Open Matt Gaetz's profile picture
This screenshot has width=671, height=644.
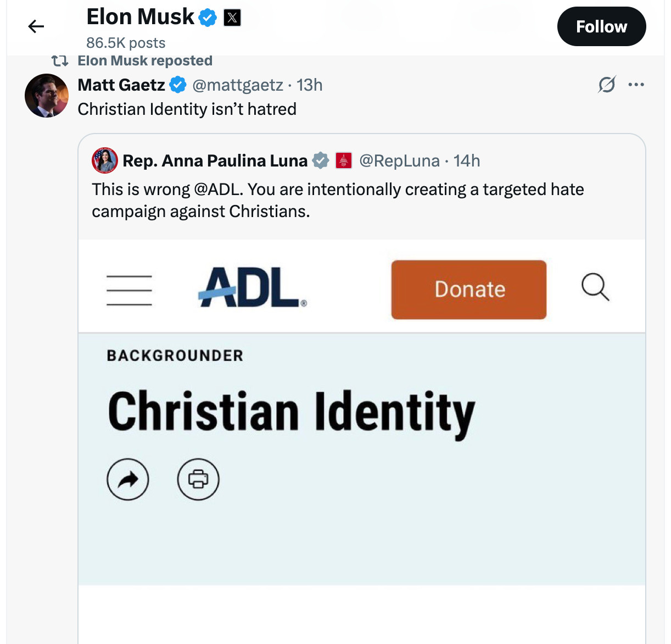(47, 96)
